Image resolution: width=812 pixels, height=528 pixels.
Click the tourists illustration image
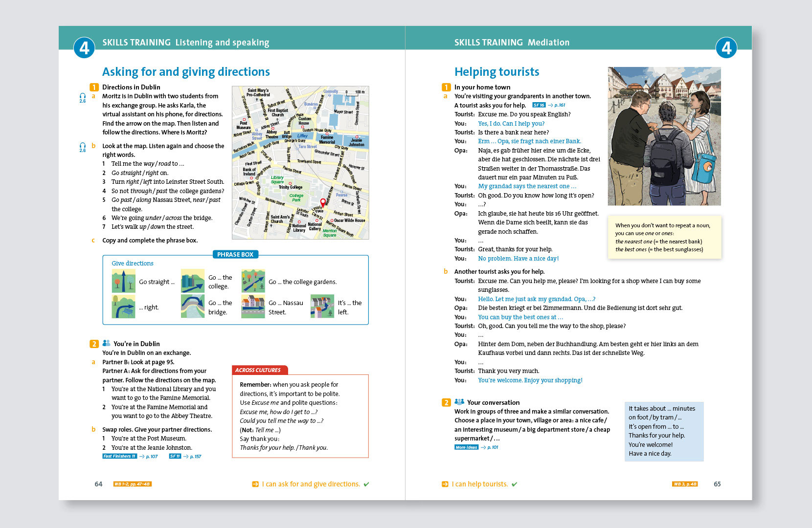(664, 136)
